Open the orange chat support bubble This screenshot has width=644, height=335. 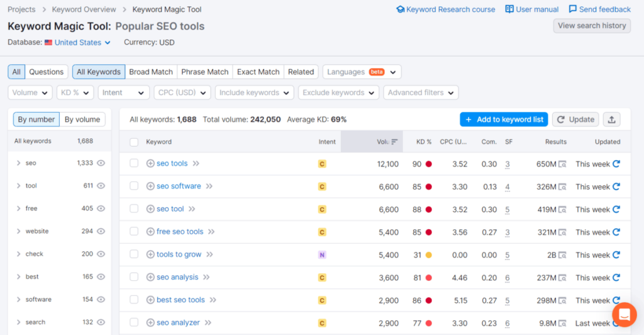(x=625, y=315)
